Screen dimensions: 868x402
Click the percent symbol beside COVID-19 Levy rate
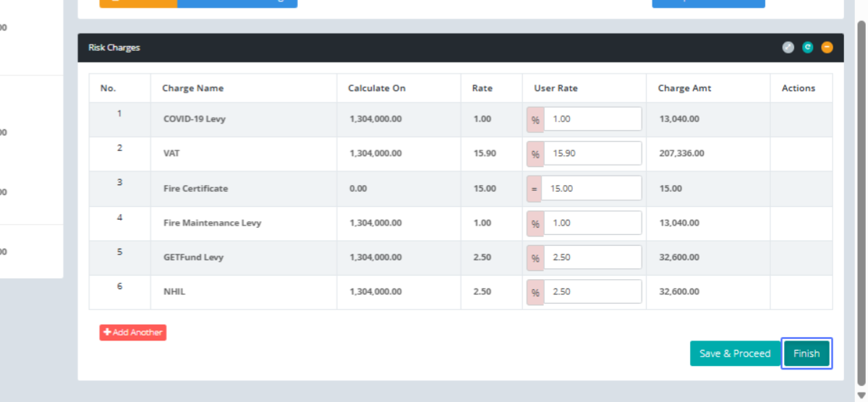tap(535, 119)
